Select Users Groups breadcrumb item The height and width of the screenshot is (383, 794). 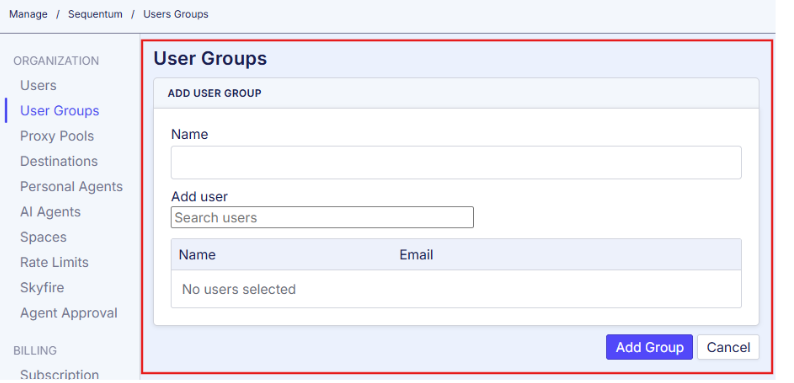click(x=176, y=14)
